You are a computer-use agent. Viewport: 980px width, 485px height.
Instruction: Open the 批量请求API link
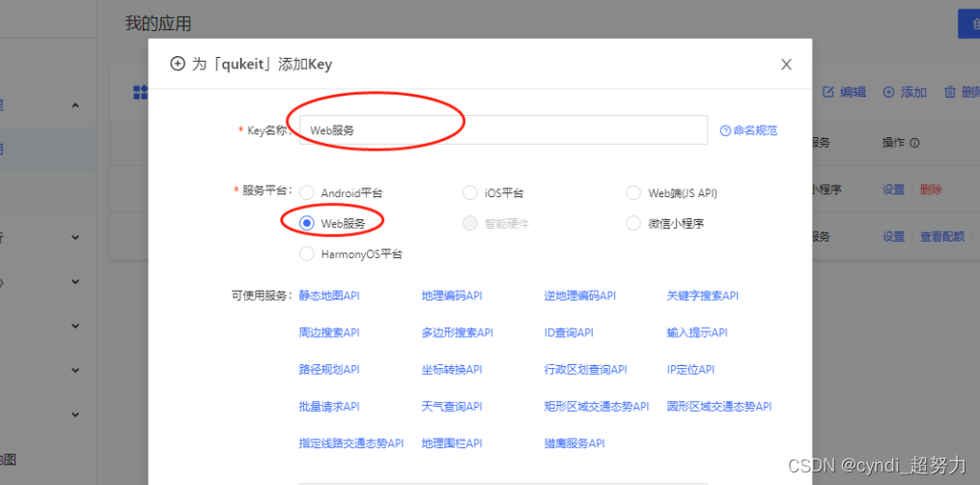329,406
